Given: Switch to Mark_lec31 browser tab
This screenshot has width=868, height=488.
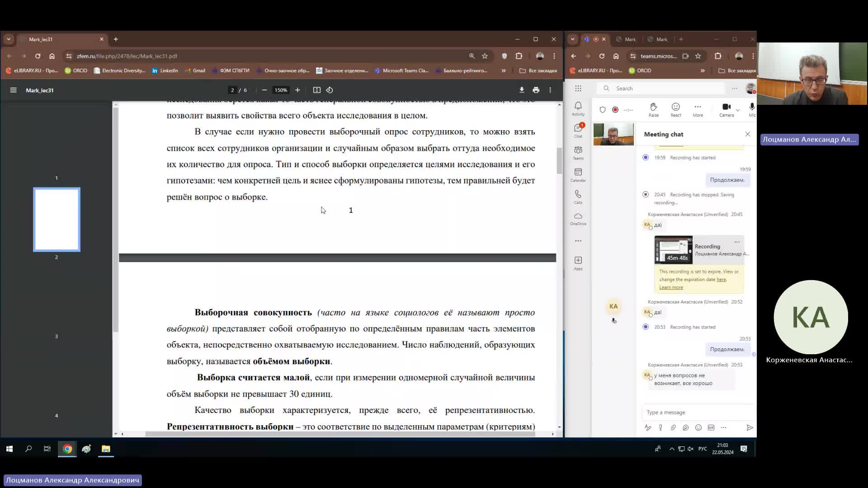Looking at the screenshot, I should 62,39.
